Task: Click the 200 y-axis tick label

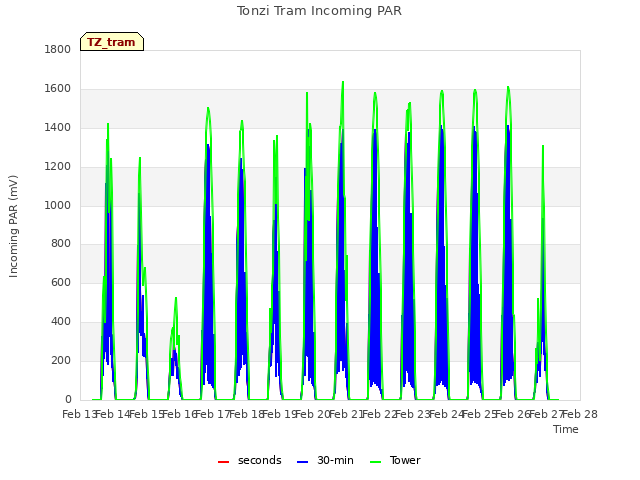Action: coord(61,360)
